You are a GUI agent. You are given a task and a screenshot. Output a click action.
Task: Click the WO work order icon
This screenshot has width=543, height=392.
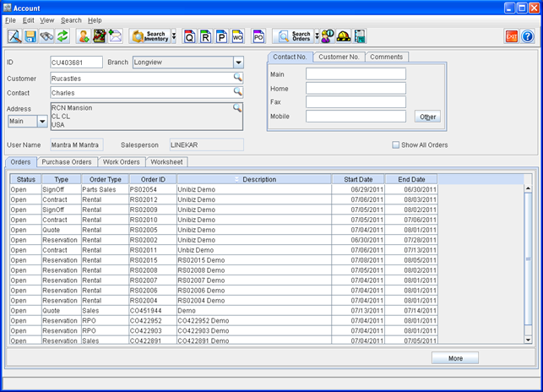[237, 36]
